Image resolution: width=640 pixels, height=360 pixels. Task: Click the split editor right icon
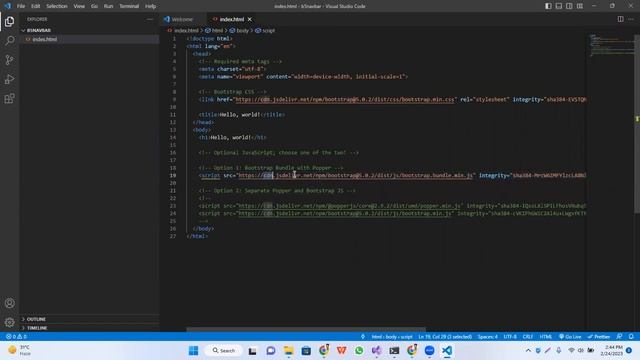coord(620,19)
